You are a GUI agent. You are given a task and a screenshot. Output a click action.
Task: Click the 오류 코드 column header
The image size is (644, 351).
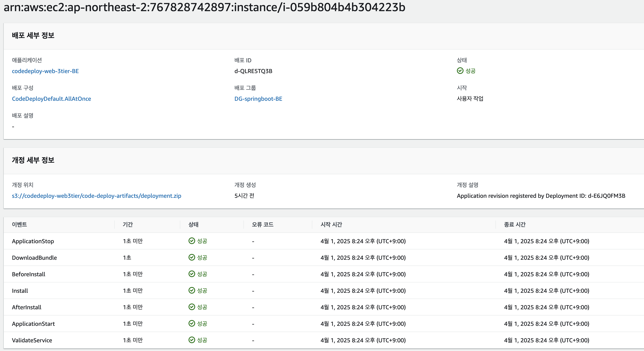[263, 224]
